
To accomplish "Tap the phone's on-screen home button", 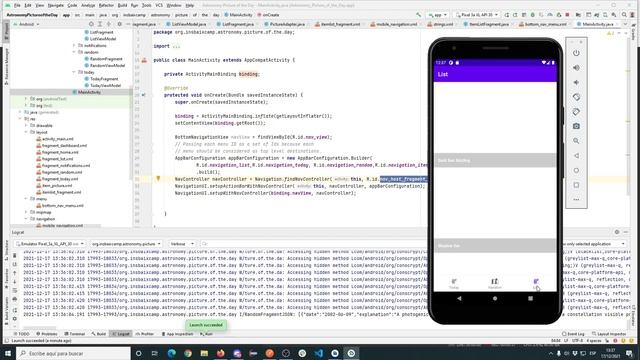I will point(495,298).
